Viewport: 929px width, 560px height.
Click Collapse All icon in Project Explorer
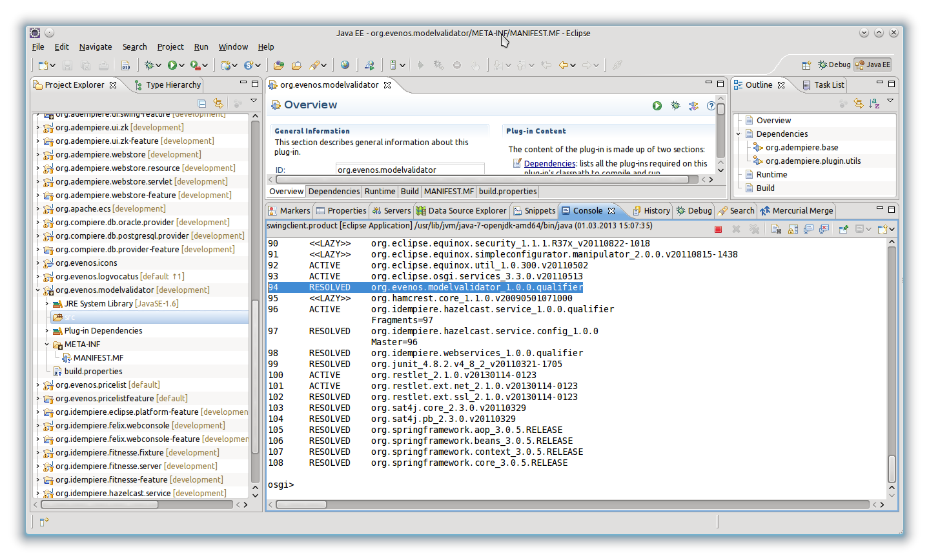(x=202, y=103)
